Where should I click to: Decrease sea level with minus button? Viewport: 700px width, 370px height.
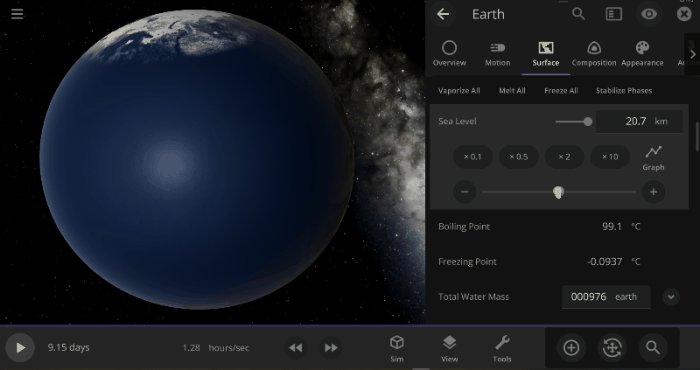point(465,192)
